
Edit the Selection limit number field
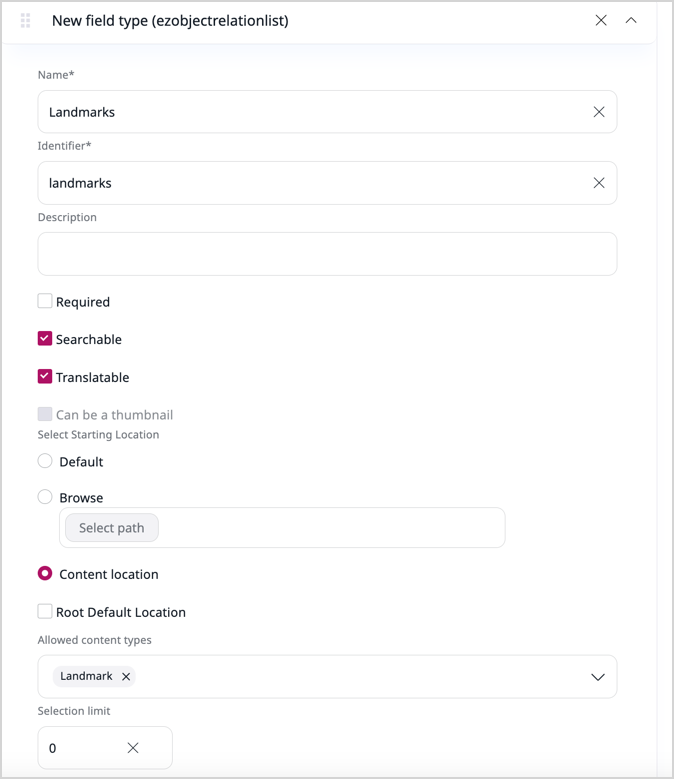tap(80, 748)
